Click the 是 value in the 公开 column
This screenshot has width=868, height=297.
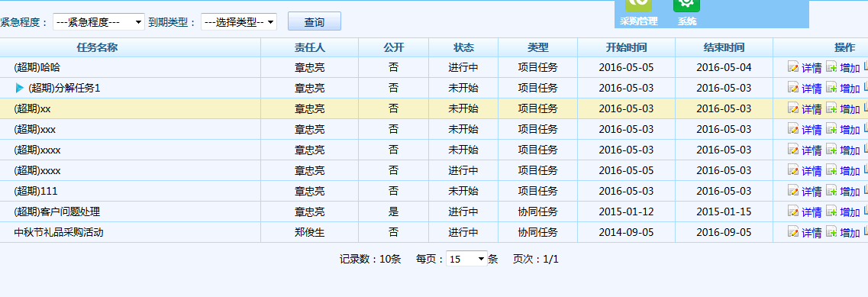pos(394,211)
